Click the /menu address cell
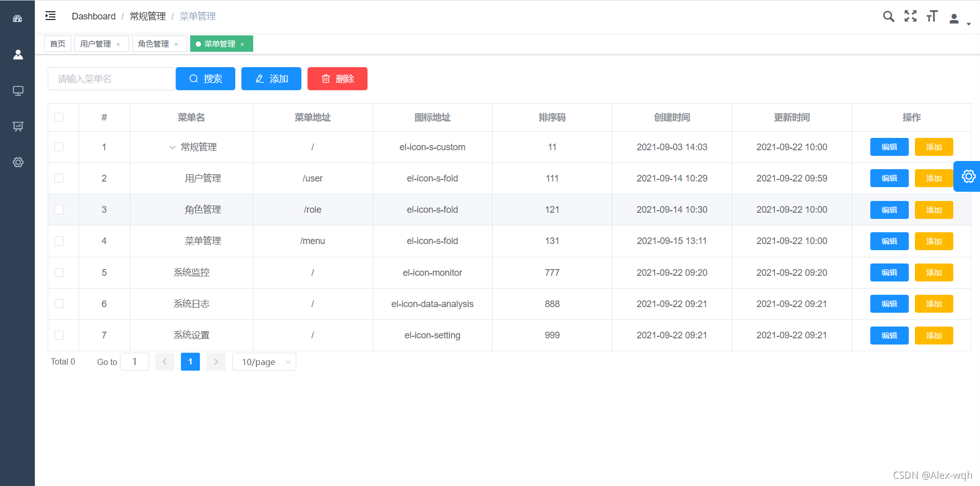This screenshot has height=486, width=980. 313,241
